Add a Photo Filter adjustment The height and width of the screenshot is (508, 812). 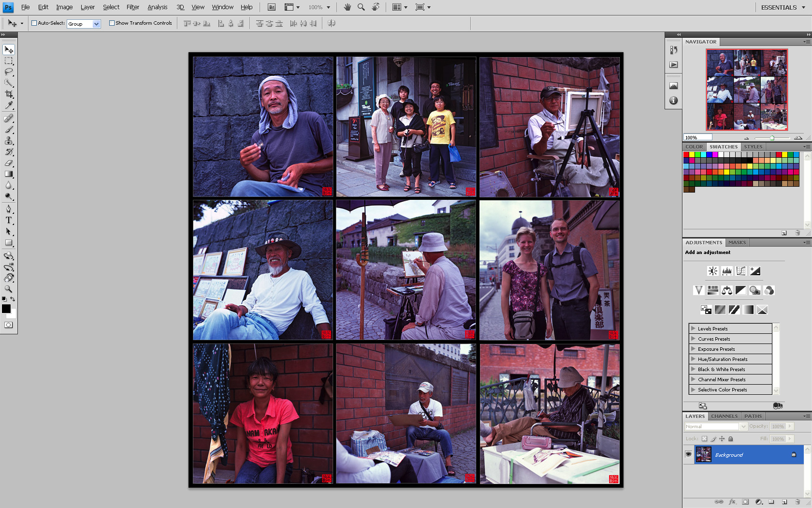pyautogui.click(x=754, y=290)
